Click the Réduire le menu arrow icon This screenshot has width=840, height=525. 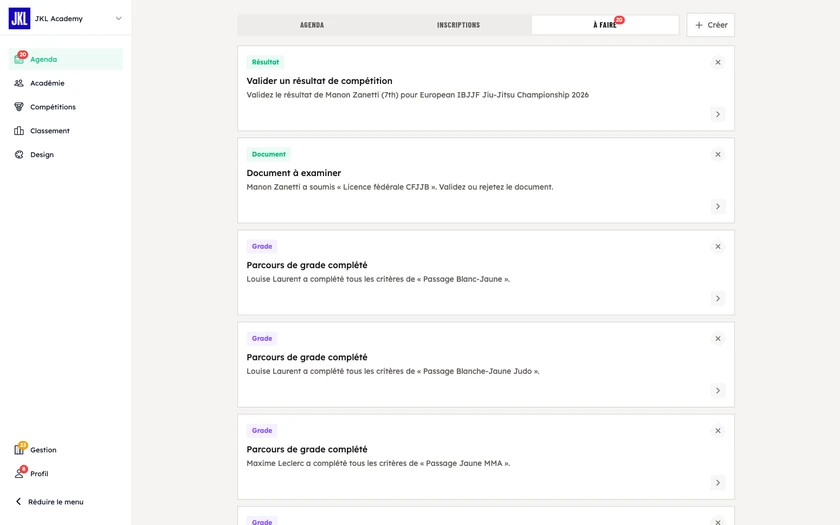tap(18, 501)
